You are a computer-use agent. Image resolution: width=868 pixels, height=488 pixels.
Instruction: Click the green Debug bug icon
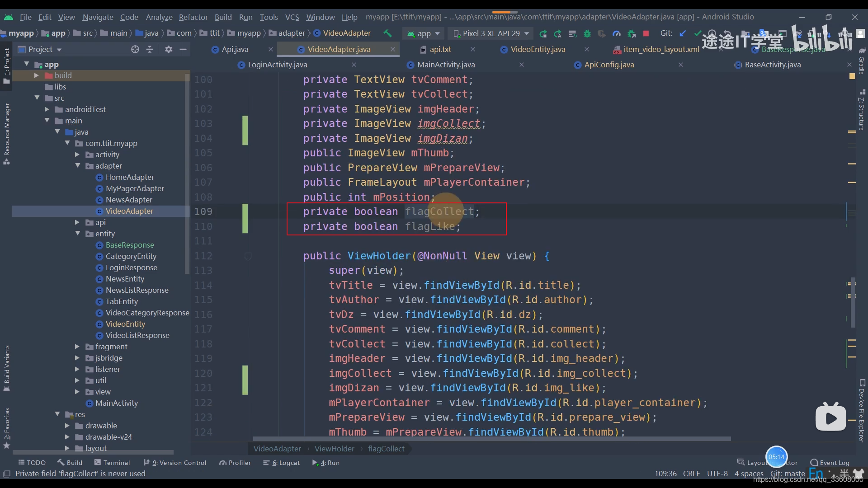(587, 33)
